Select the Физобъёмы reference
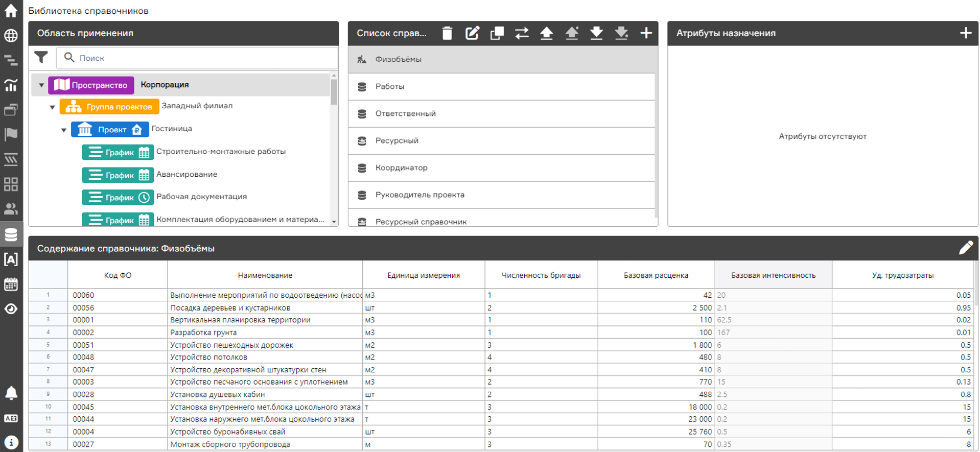Viewport: 980px width, 452px height. click(x=501, y=59)
